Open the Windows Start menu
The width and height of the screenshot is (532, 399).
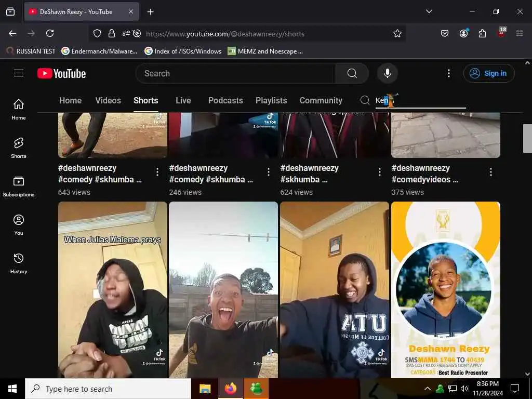[x=12, y=389]
